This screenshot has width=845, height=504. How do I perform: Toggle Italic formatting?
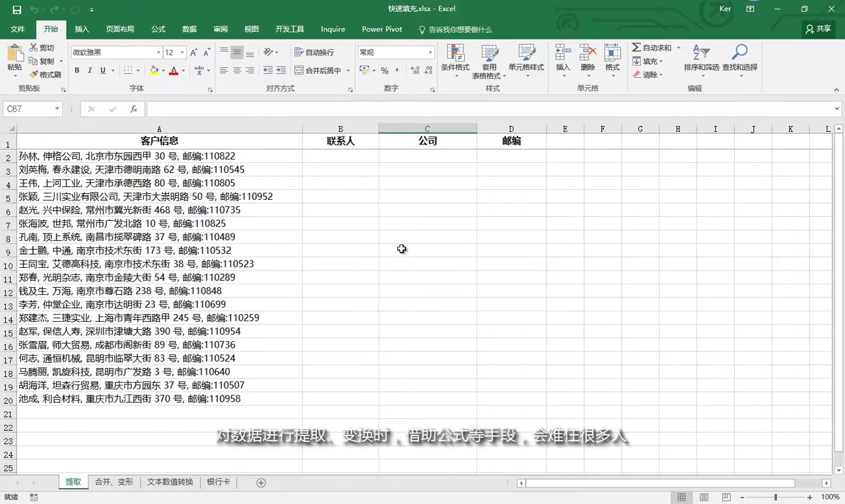point(90,71)
